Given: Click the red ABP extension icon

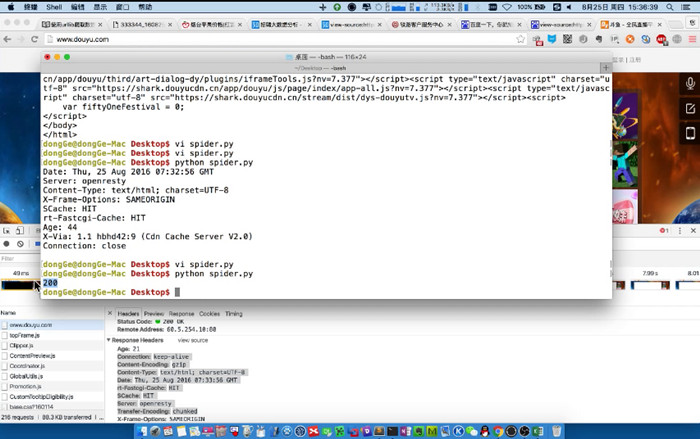Looking at the screenshot, I should pos(661,40).
